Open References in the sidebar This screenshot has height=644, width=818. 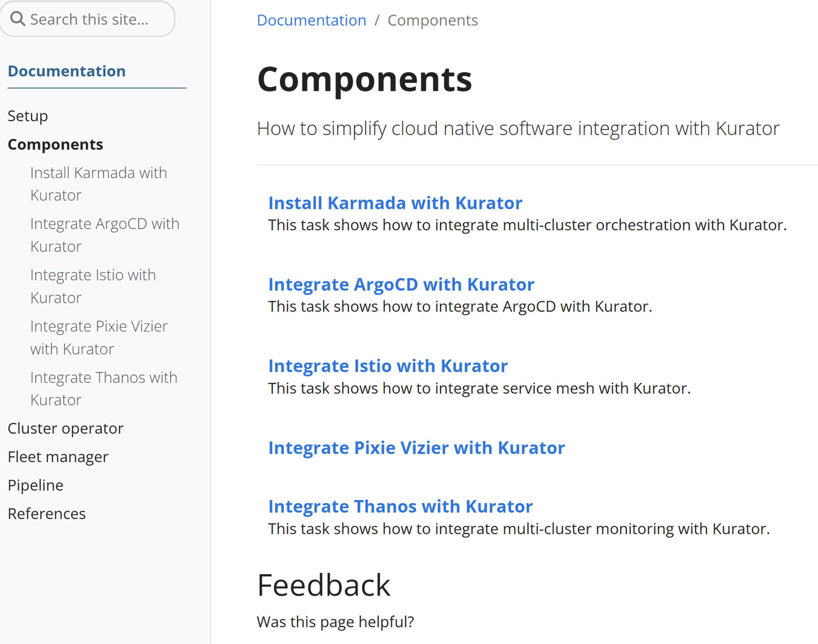click(x=47, y=514)
